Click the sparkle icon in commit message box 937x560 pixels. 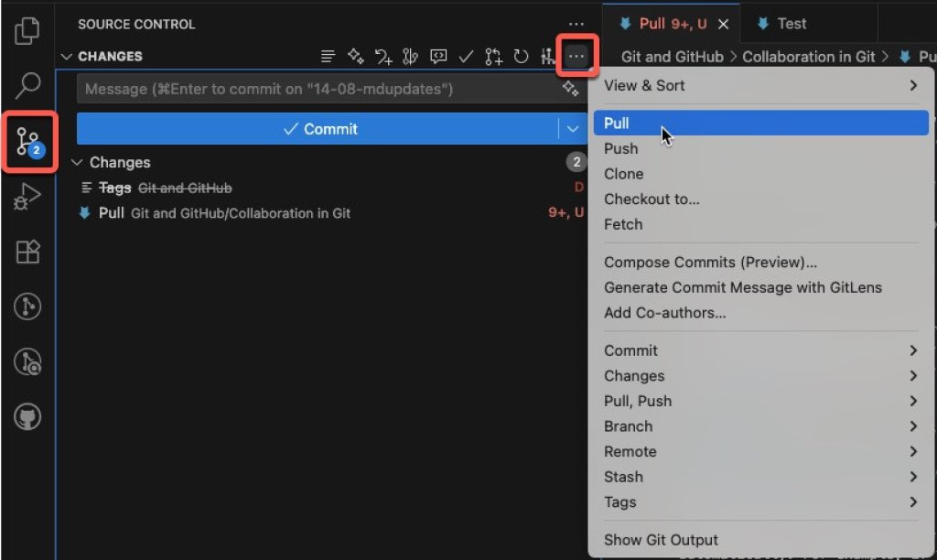click(570, 89)
